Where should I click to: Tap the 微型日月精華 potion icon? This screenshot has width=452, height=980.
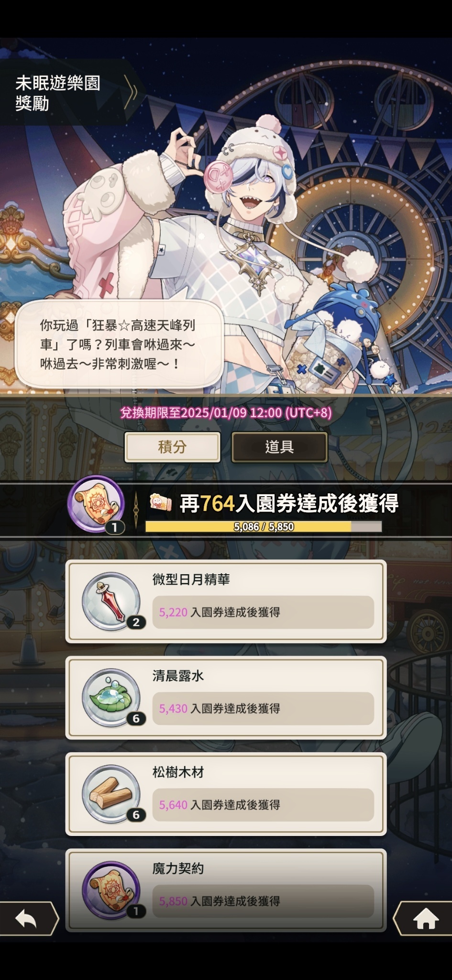(111, 601)
